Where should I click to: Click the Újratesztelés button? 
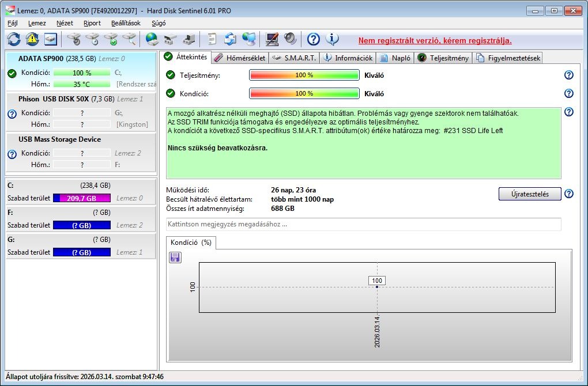click(530, 194)
